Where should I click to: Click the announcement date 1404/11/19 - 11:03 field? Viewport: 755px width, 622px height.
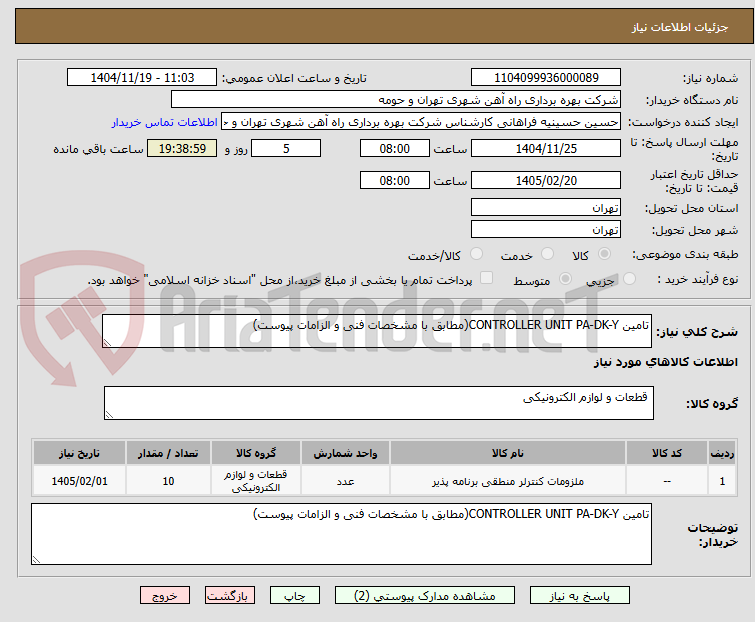click(142, 78)
